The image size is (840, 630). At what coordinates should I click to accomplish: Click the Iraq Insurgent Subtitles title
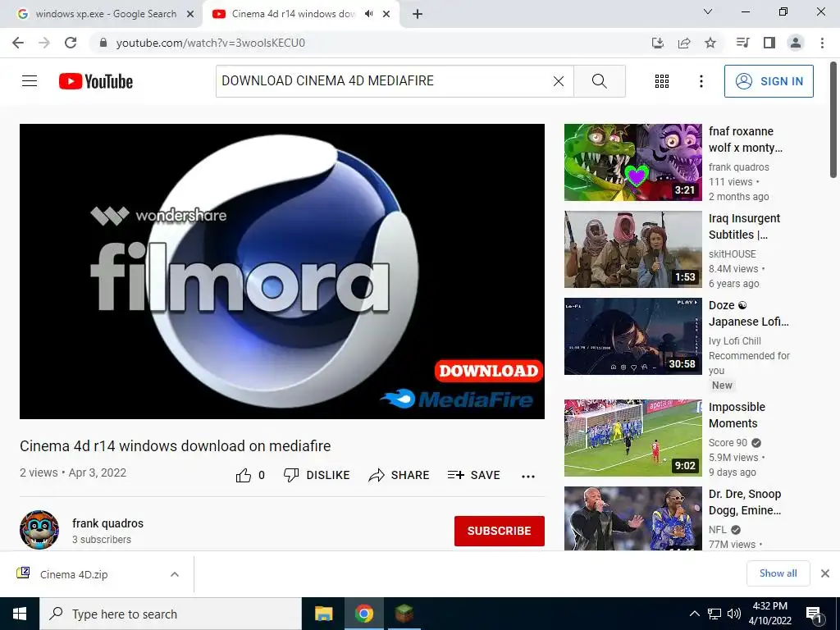coord(744,226)
